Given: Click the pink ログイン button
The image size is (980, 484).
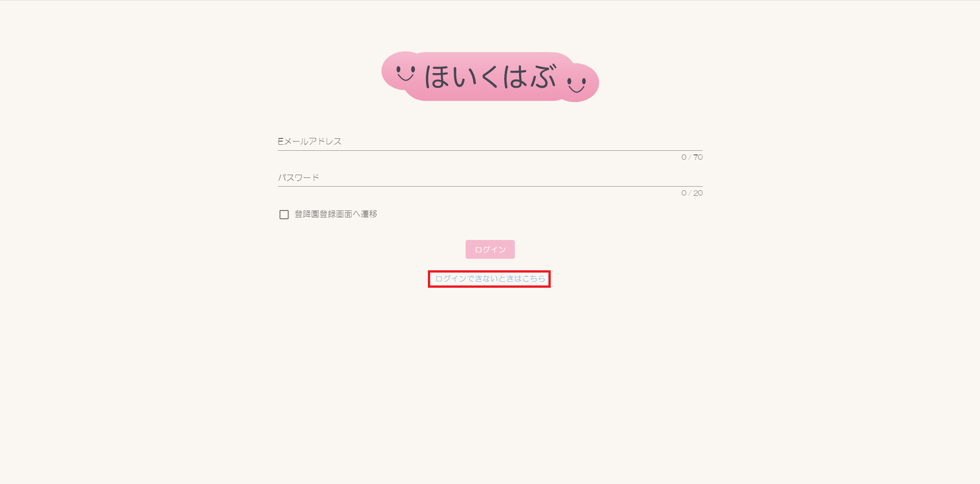Looking at the screenshot, I should 490,249.
